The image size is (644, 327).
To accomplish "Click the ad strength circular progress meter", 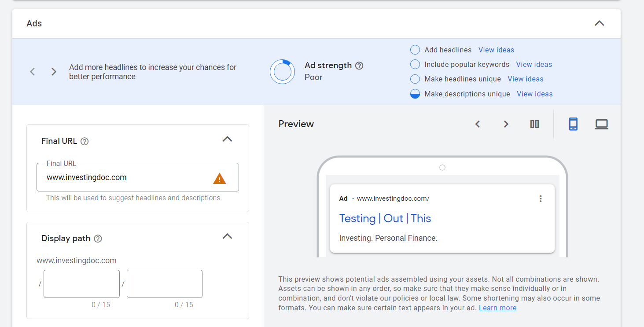I will click(282, 71).
